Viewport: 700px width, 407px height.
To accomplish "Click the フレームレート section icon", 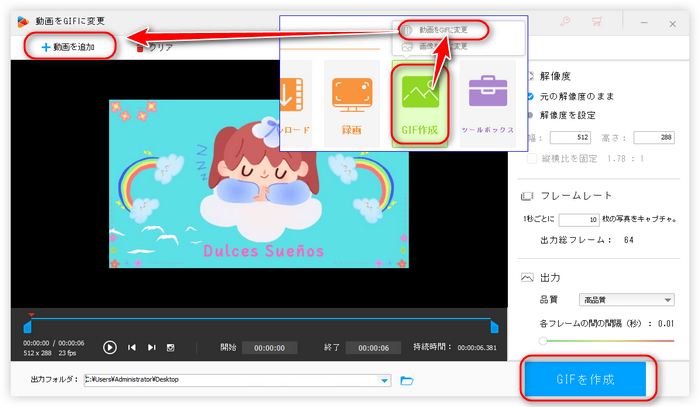I will pyautogui.click(x=527, y=196).
